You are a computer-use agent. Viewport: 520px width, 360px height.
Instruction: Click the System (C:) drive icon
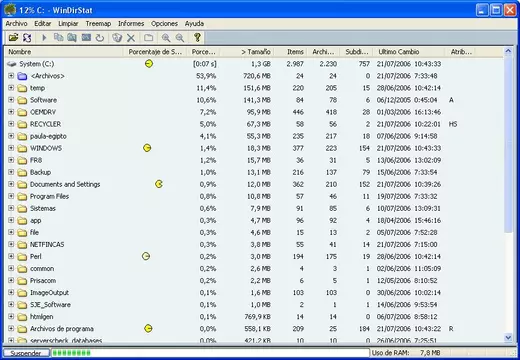tap(12, 64)
